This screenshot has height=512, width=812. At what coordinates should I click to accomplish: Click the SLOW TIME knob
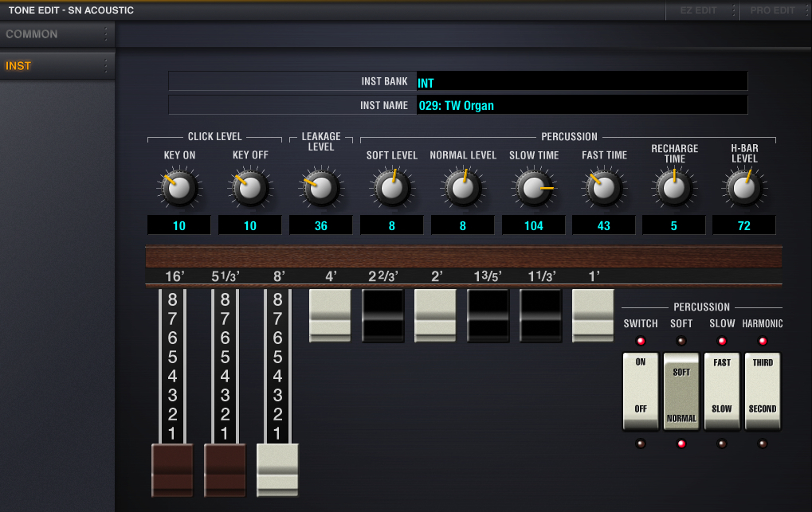pyautogui.click(x=534, y=188)
